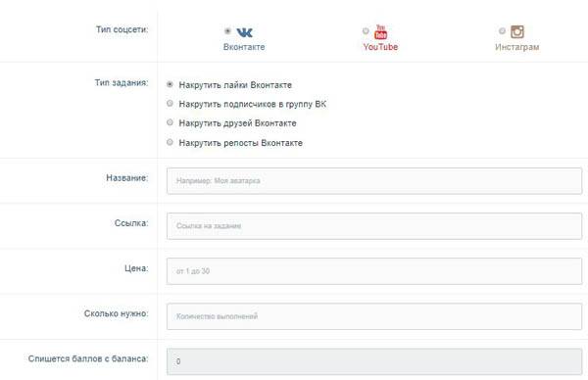Select the Инстаграм radio button
Image resolution: width=588 pixels, height=380 pixels.
point(502,30)
